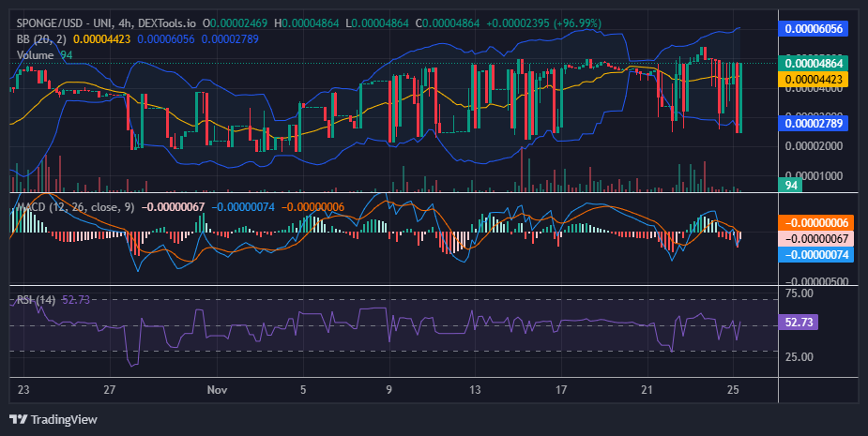Screen dimensions: 868x436
Task: Click the TradingView logo icon
Action: click(18, 419)
